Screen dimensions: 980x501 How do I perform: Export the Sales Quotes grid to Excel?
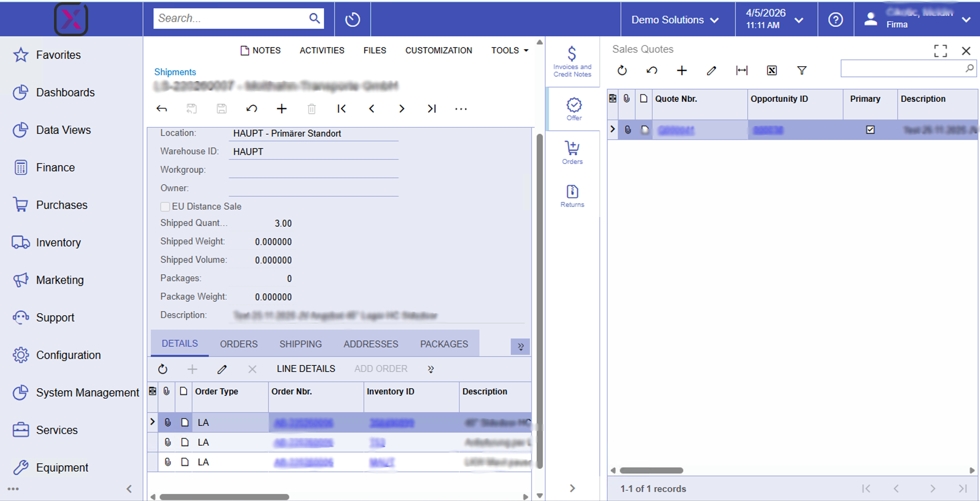click(772, 70)
